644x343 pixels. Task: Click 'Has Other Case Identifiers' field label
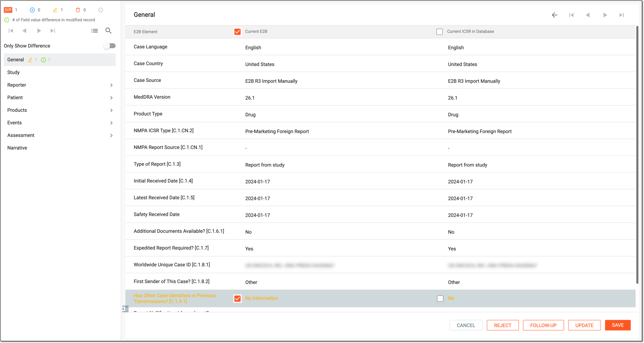point(175,298)
